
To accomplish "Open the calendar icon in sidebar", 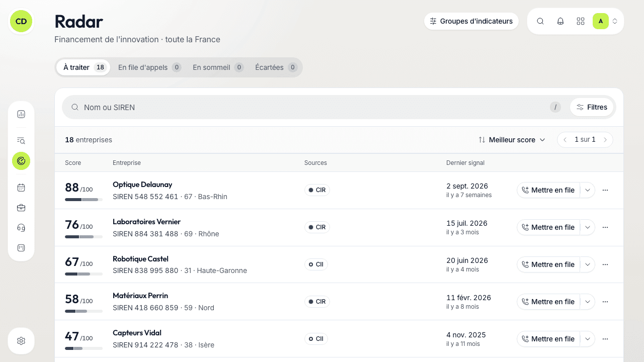I will click(21, 188).
